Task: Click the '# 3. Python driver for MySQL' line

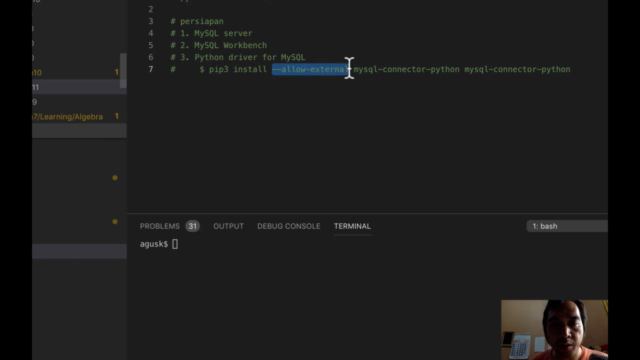Action: pos(238,58)
